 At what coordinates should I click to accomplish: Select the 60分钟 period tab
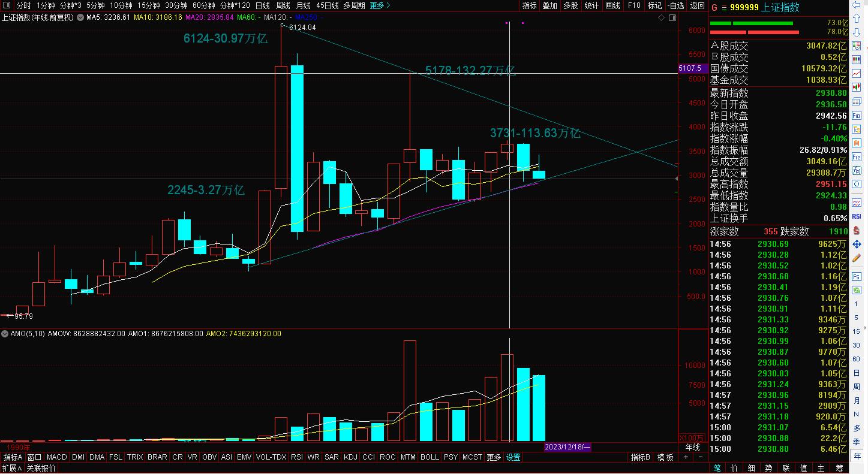click(204, 5)
